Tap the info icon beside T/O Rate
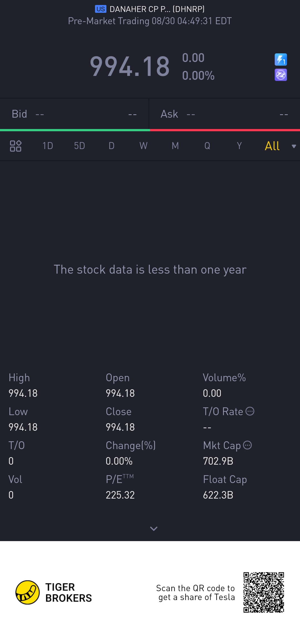300x644 pixels. pyautogui.click(x=250, y=411)
